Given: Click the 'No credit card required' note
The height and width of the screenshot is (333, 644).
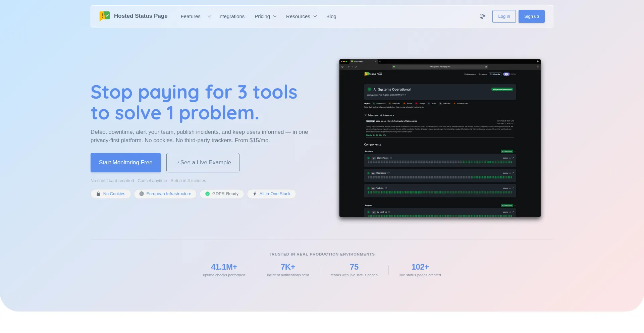Looking at the screenshot, I should pos(148,181).
